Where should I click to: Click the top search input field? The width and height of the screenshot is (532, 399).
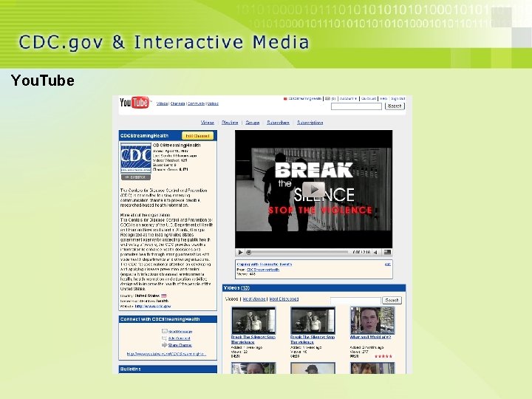[x=356, y=106]
